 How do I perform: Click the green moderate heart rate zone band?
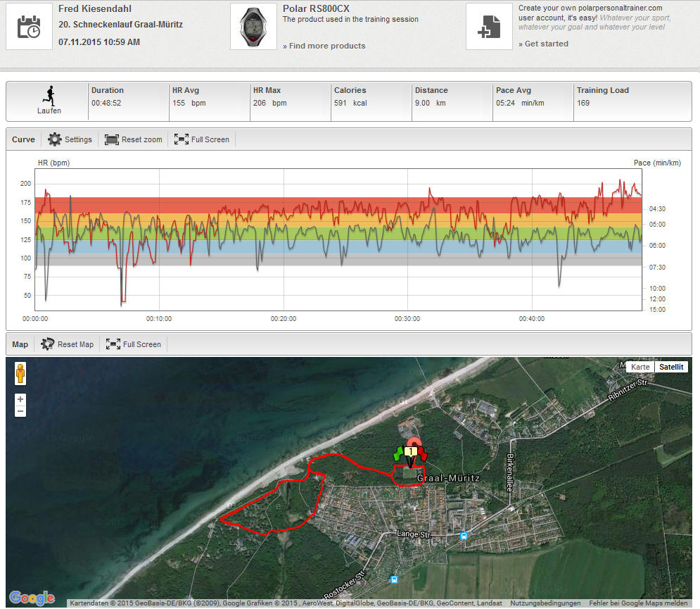pyautogui.click(x=338, y=233)
